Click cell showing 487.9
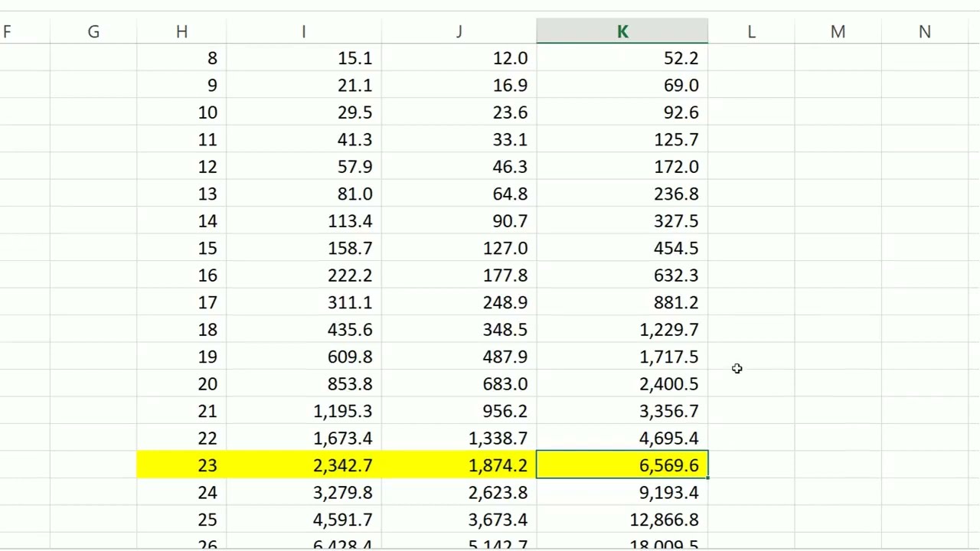The image size is (980, 551). point(459,357)
